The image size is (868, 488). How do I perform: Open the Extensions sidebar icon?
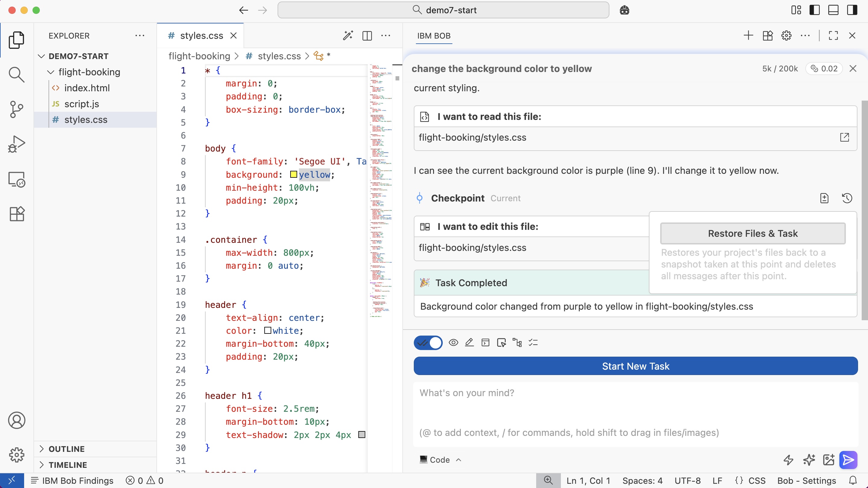point(16,214)
